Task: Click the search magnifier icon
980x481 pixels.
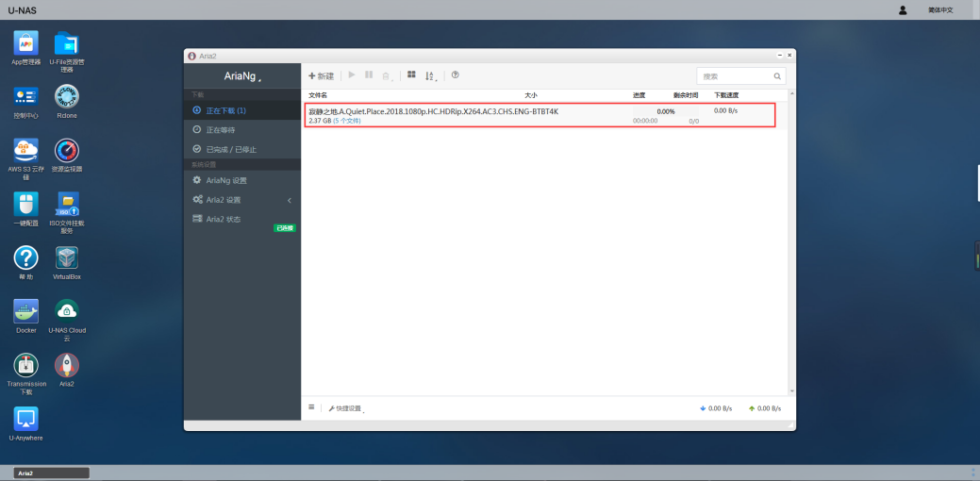Action: point(777,76)
